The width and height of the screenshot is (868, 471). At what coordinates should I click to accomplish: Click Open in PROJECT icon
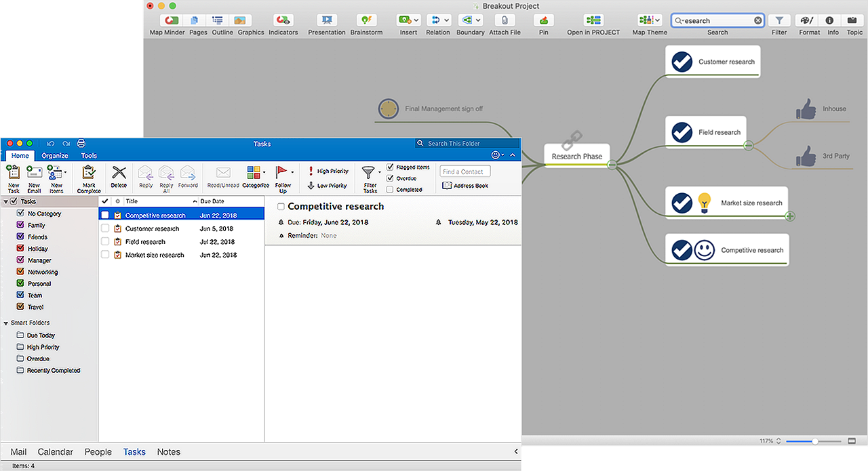(593, 21)
